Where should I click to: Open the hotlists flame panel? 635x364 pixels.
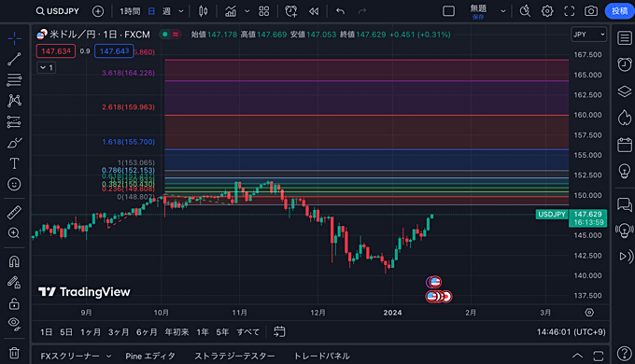tap(625, 118)
